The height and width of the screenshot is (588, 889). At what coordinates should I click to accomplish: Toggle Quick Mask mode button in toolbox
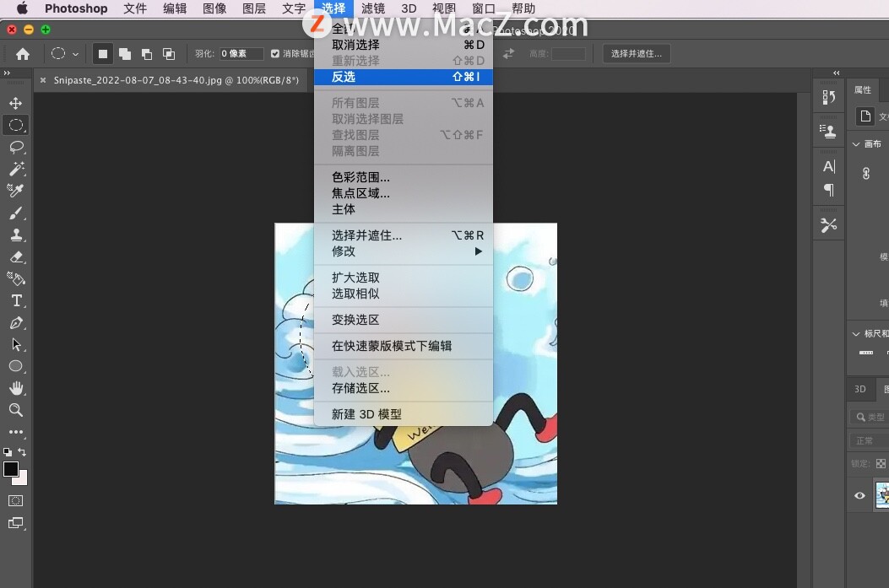tap(16, 501)
